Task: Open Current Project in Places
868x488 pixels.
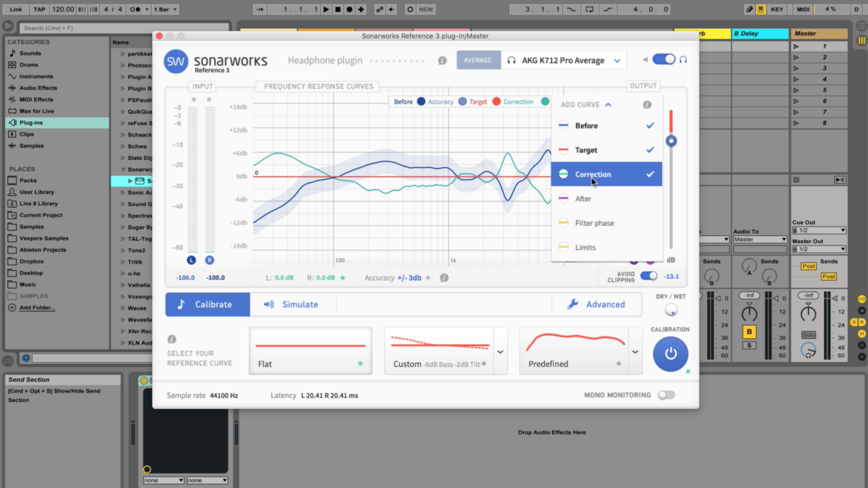Action: click(x=41, y=215)
